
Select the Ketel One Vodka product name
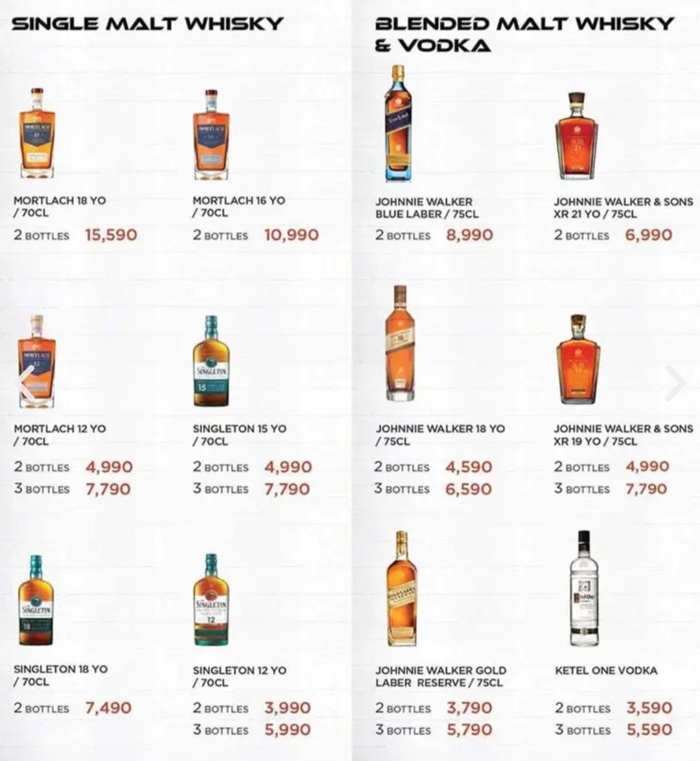[x=605, y=670]
